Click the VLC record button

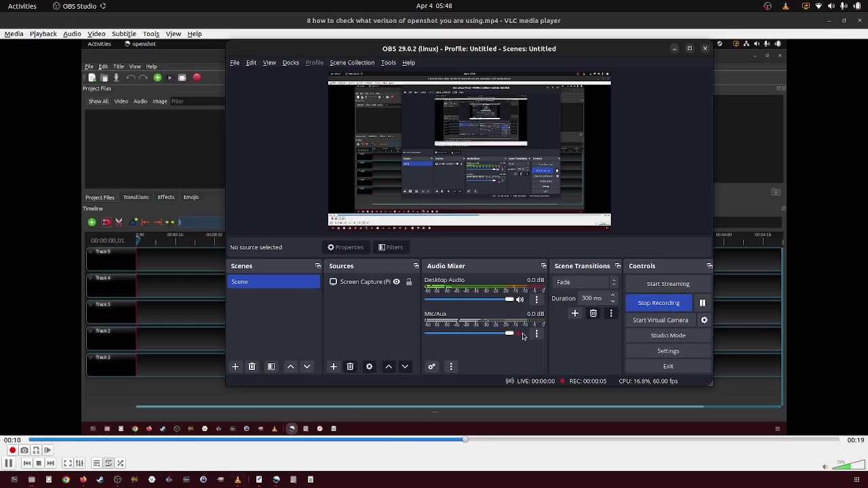click(x=12, y=450)
